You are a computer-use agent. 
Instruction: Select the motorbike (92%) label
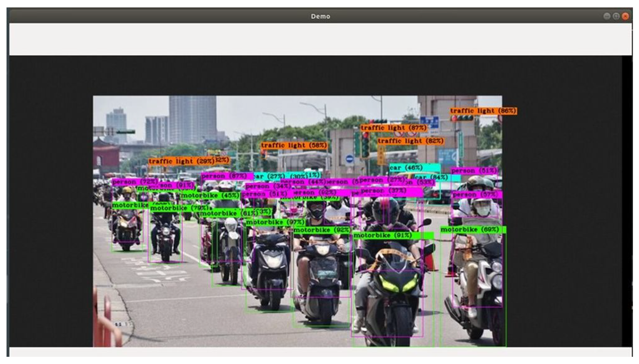pos(321,230)
